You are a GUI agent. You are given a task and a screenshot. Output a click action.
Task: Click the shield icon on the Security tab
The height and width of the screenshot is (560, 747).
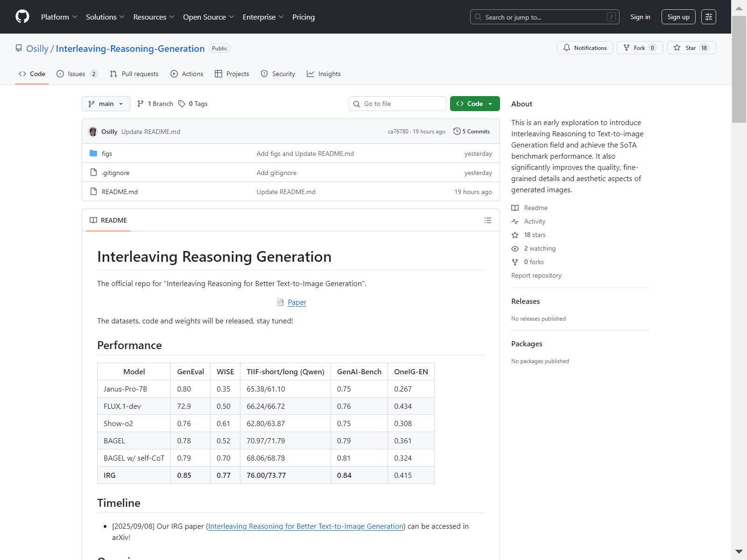pyautogui.click(x=264, y=74)
